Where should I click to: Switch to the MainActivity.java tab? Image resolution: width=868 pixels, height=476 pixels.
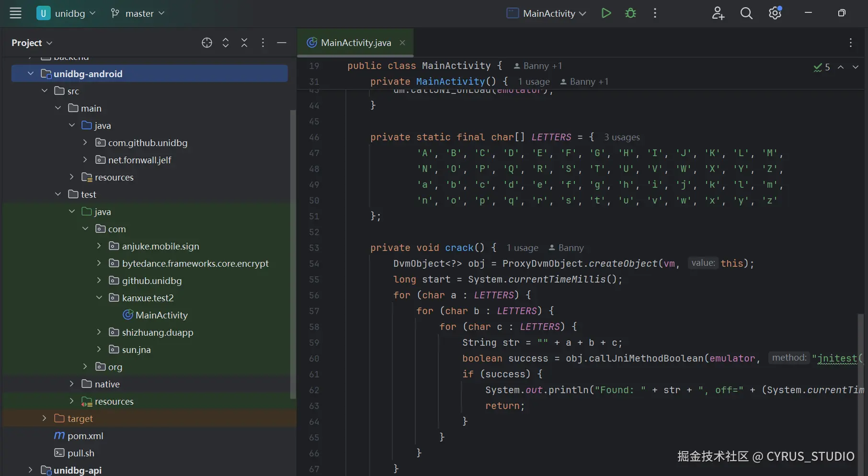[355, 43]
